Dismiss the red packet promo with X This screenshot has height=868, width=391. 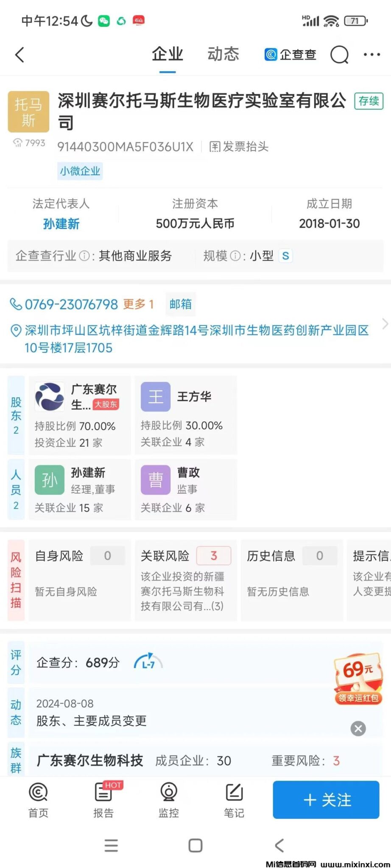point(358,729)
